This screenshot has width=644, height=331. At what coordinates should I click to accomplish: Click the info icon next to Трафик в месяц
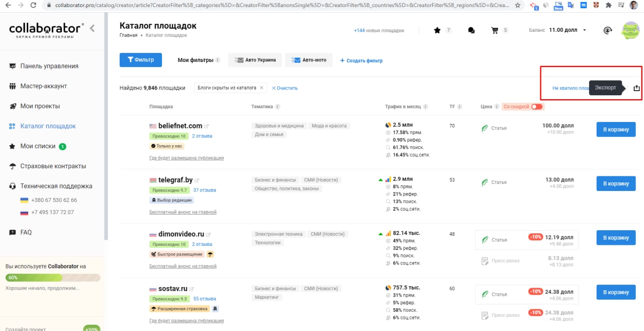426,107
